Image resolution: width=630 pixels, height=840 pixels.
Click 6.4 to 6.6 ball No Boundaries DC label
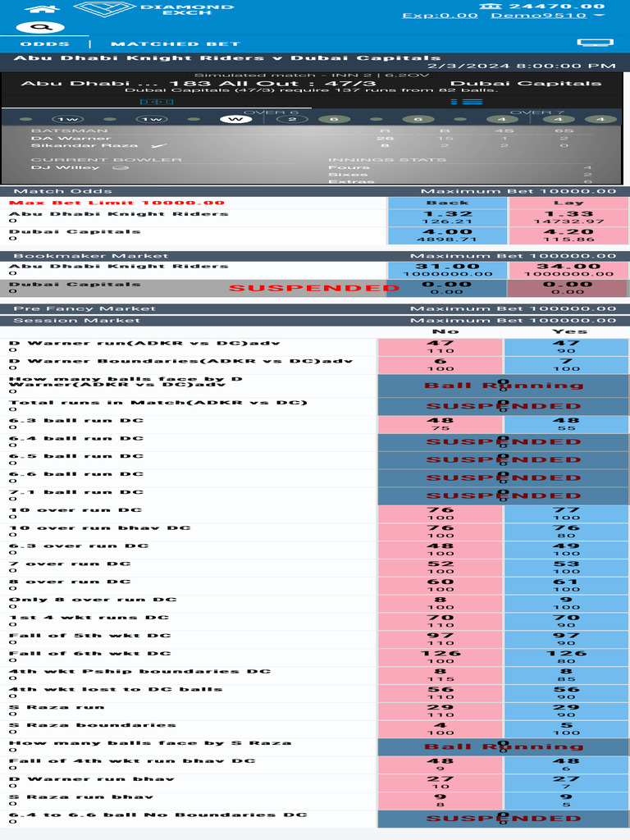coord(157,815)
